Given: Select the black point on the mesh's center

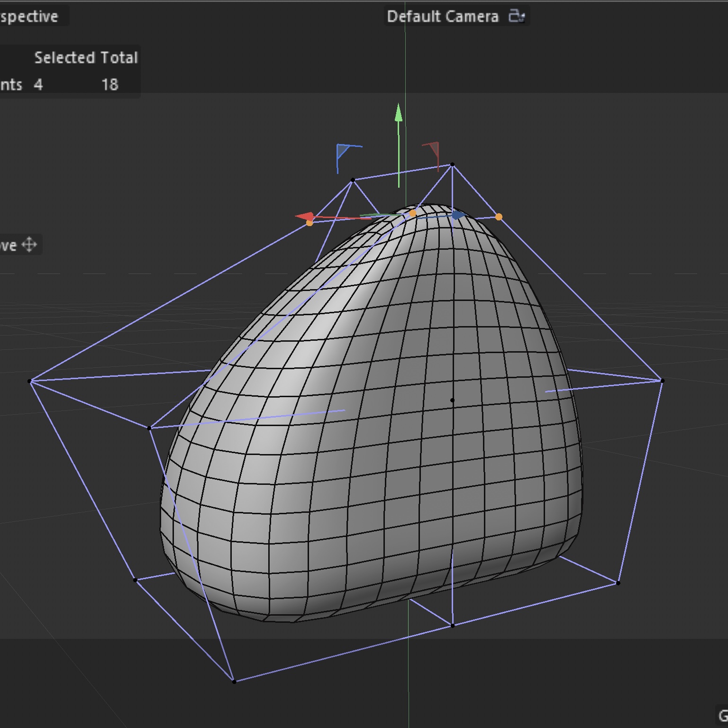Looking at the screenshot, I should coord(452,400).
